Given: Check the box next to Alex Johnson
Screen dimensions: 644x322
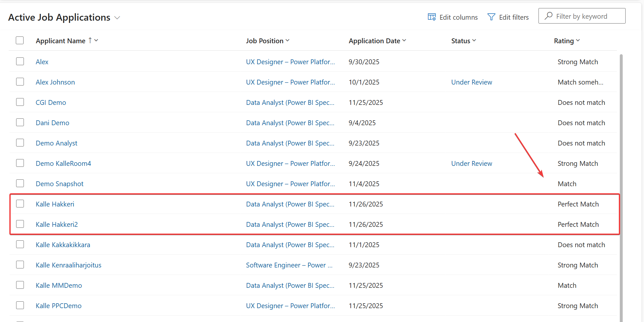Looking at the screenshot, I should click(20, 82).
